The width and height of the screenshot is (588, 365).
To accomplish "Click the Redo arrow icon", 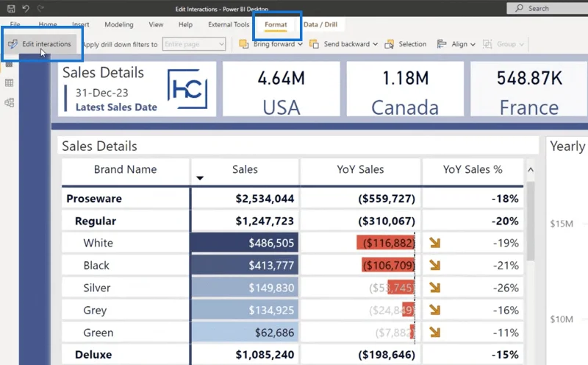I will (40, 8).
